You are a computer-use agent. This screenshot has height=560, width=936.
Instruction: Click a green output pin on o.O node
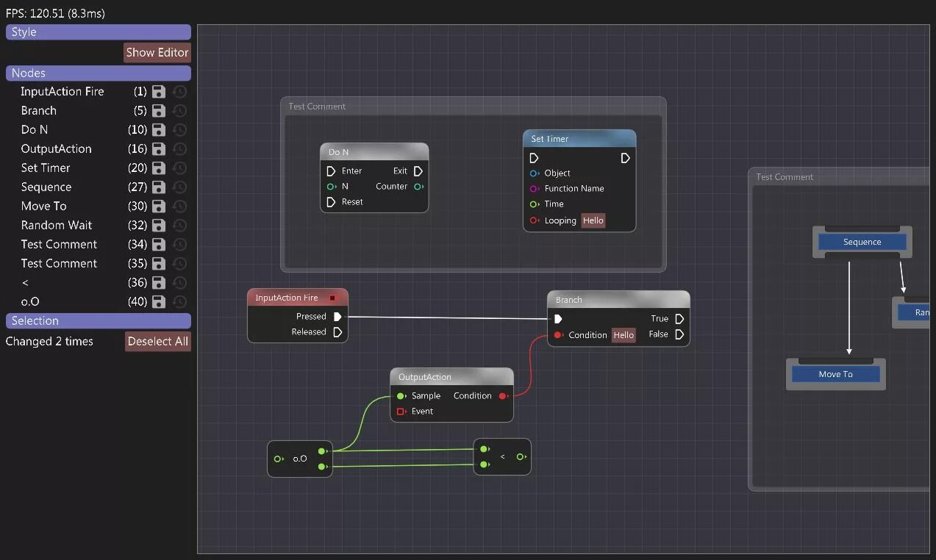(321, 451)
